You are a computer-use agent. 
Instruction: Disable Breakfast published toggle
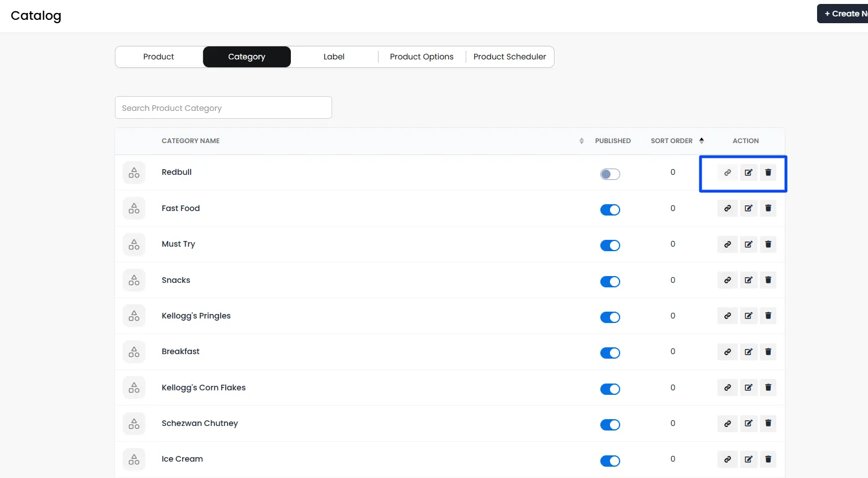[610, 353]
